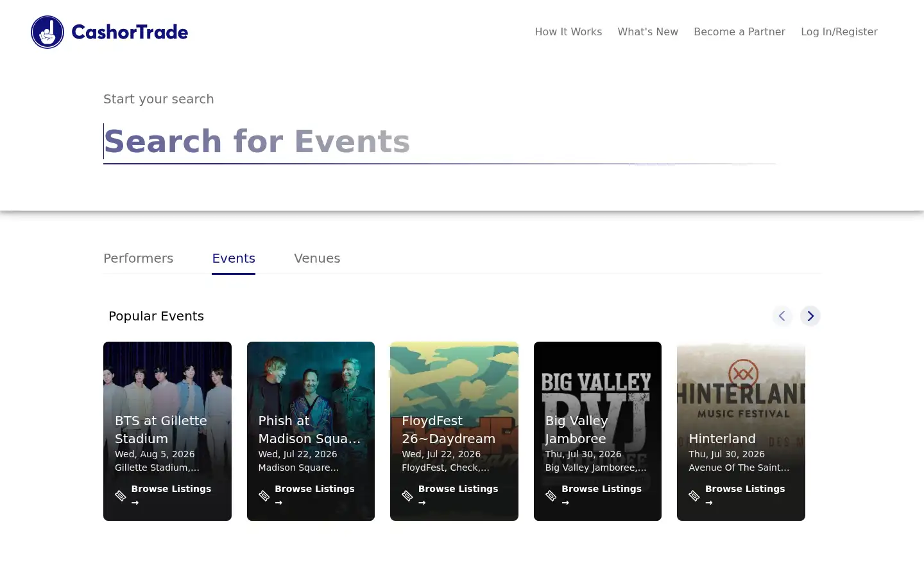
Task: Click the 'Avenue Of The Saint...' venue text
Action: pos(739,468)
